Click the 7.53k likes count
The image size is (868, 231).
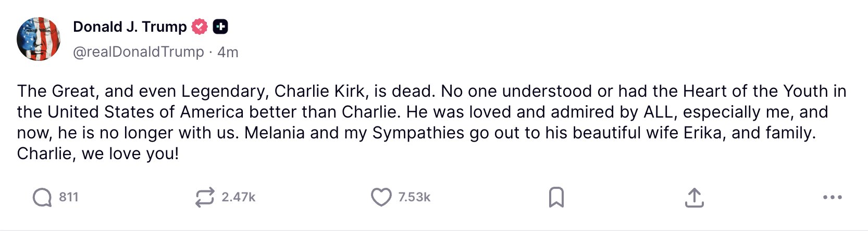click(414, 197)
